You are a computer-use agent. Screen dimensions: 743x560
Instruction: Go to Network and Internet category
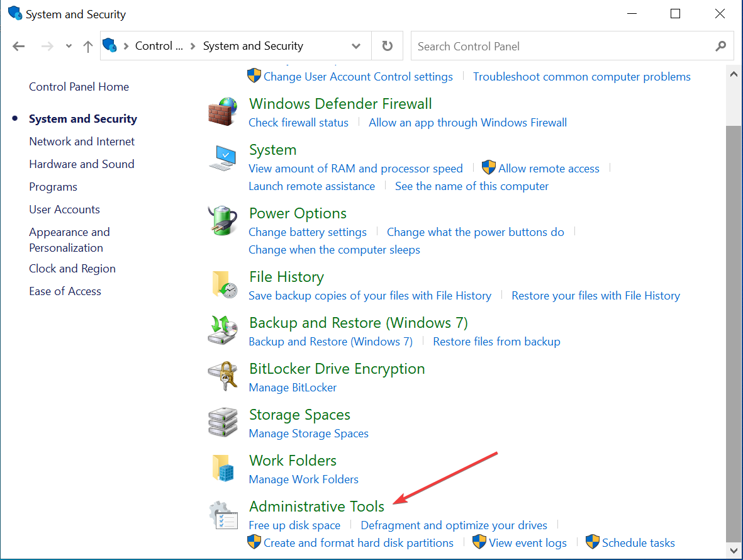click(82, 141)
